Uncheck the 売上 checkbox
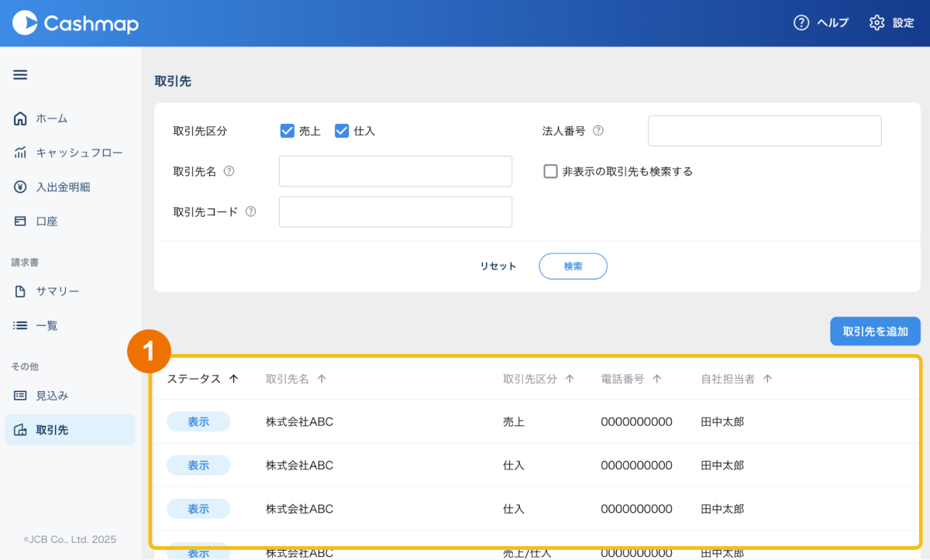 click(288, 131)
